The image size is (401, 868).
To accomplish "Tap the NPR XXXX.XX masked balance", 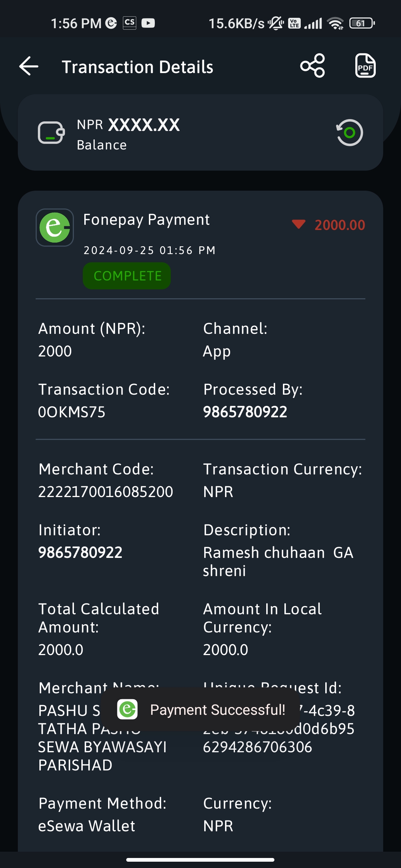I will [128, 125].
